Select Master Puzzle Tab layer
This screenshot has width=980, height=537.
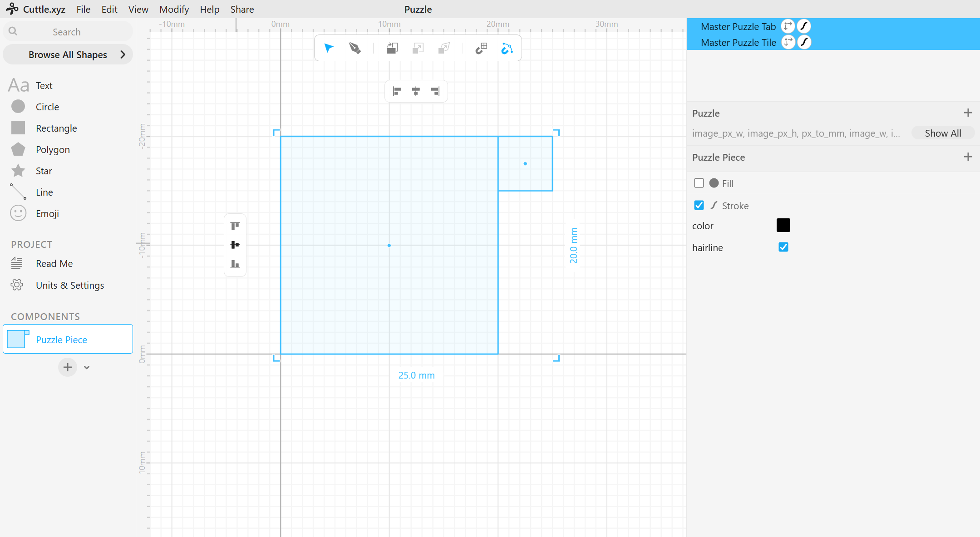click(738, 26)
